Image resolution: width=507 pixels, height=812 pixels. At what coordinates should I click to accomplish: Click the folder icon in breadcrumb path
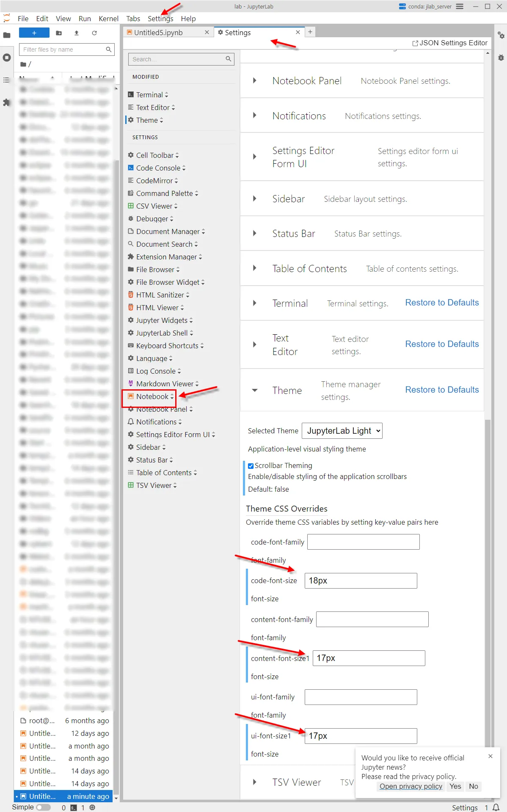(x=23, y=64)
